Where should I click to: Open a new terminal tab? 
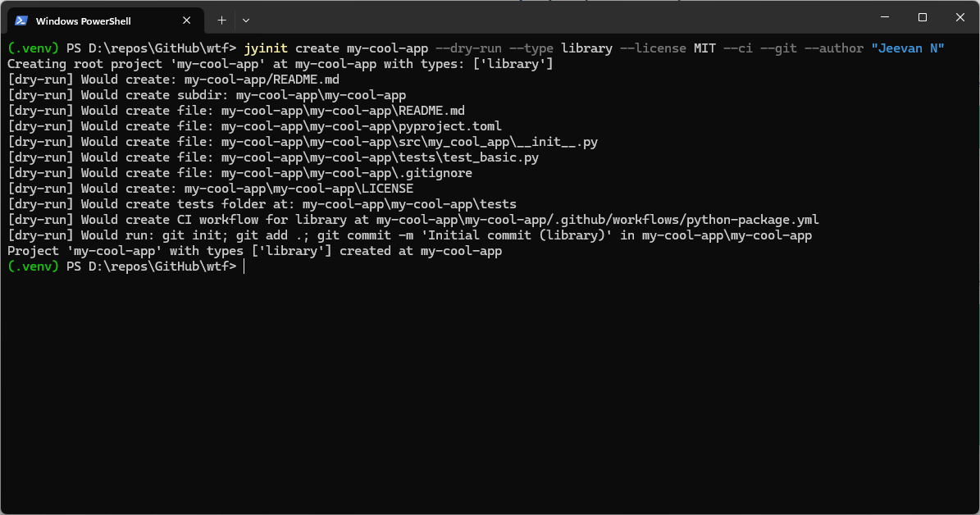pyautogui.click(x=221, y=20)
